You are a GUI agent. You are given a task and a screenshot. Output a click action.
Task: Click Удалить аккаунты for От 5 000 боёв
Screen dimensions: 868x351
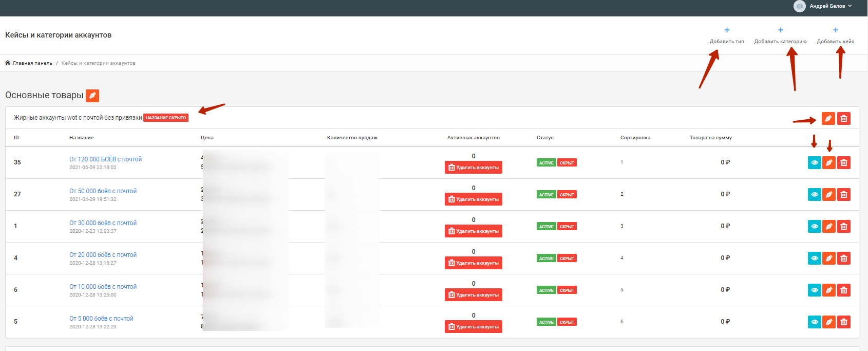pyautogui.click(x=473, y=327)
